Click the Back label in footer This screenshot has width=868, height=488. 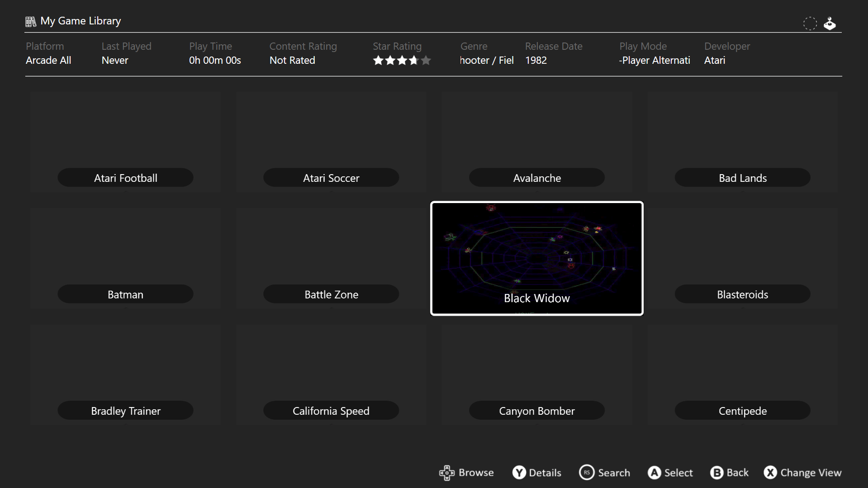point(737,473)
